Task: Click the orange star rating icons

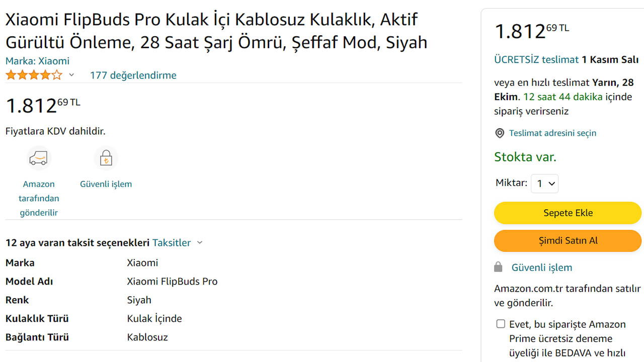Action: (34, 75)
